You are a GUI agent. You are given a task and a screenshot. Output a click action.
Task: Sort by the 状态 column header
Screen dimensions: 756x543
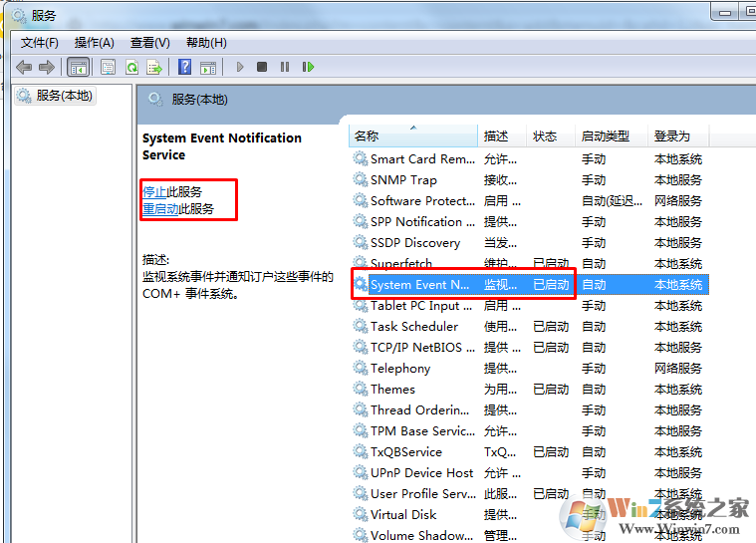coord(550,136)
